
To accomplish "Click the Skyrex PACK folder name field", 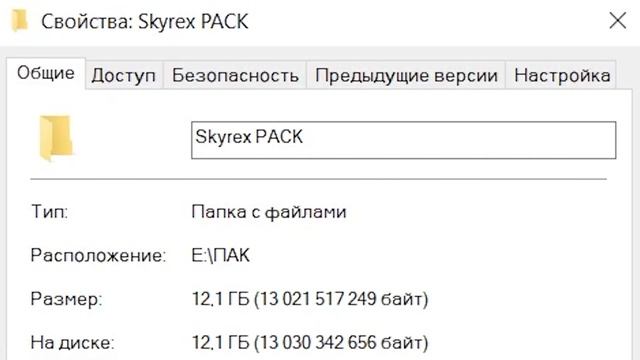I will [x=404, y=140].
